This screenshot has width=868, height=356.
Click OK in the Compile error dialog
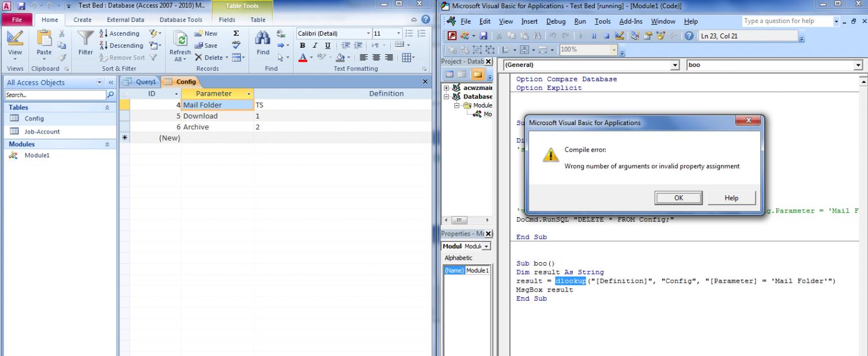pos(678,198)
